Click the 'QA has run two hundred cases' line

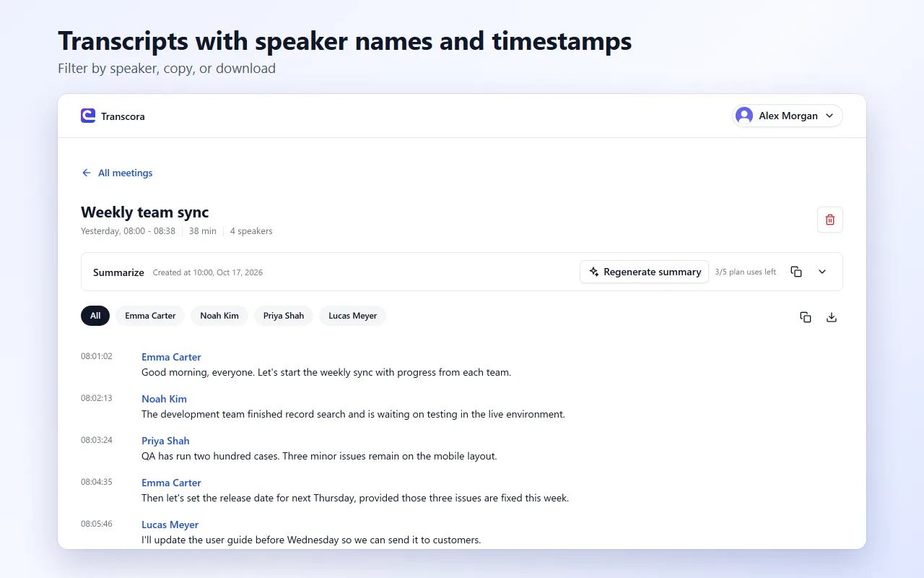point(319,457)
